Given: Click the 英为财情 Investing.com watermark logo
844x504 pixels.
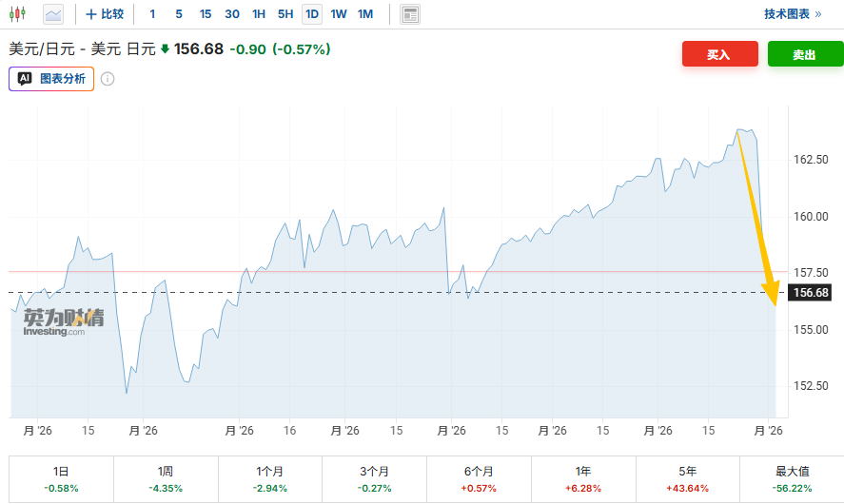Looking at the screenshot, I should (x=64, y=322).
